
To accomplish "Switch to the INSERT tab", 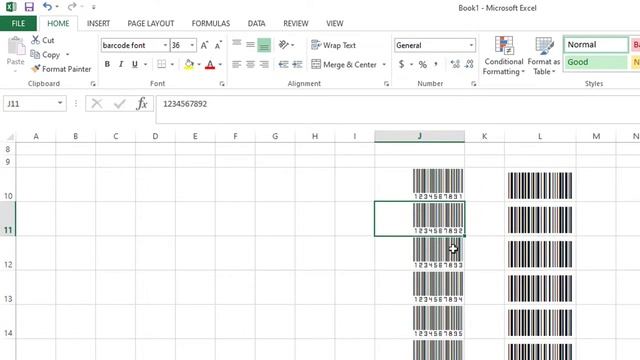I will [x=98, y=23].
